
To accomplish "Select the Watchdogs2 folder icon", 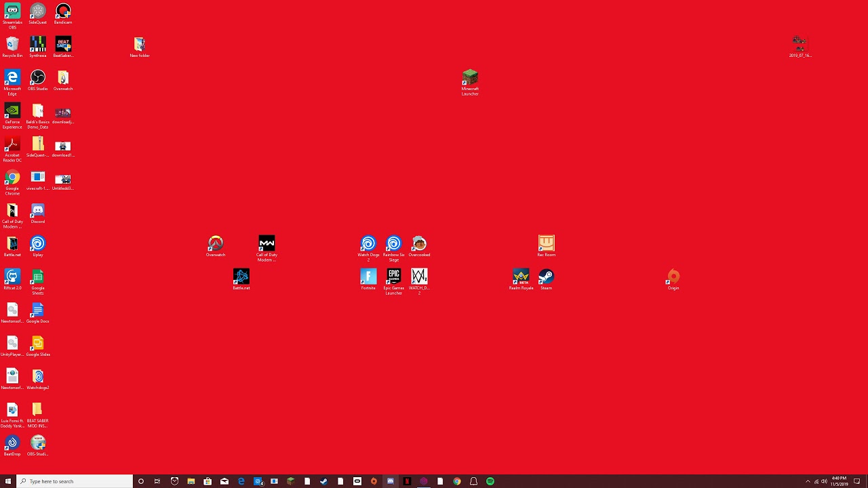I will tap(38, 379).
